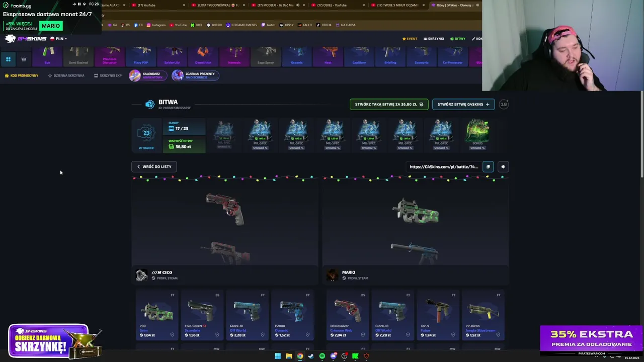Viewport: 644px width, 362px height.
Task: Open the Oceanic case in top bar
Action: point(297,56)
